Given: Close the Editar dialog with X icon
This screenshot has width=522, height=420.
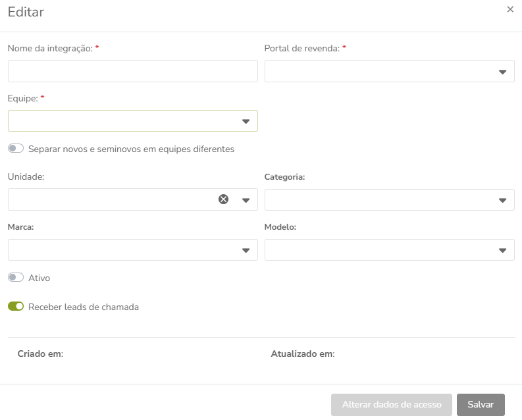Looking at the screenshot, I should [510, 9].
